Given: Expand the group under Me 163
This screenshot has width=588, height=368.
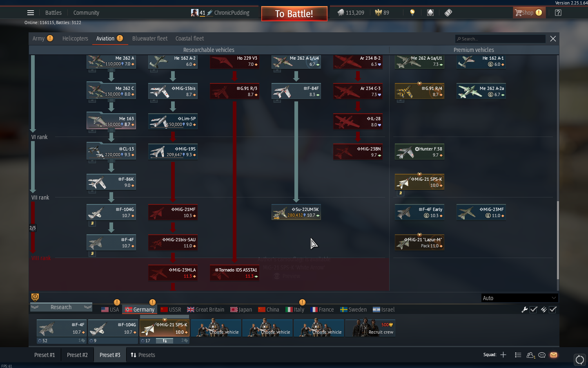Looking at the screenshot, I should (92, 131).
